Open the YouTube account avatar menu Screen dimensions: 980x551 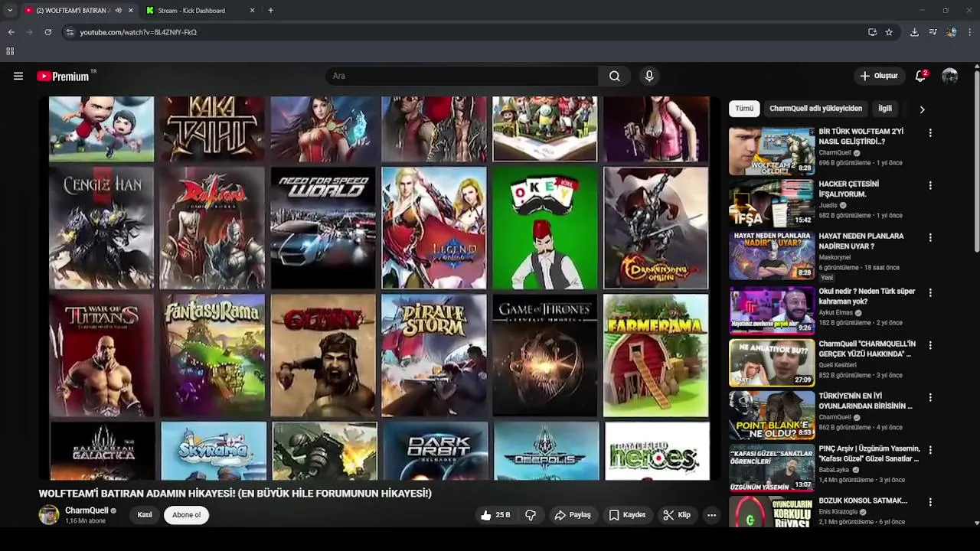coord(950,76)
